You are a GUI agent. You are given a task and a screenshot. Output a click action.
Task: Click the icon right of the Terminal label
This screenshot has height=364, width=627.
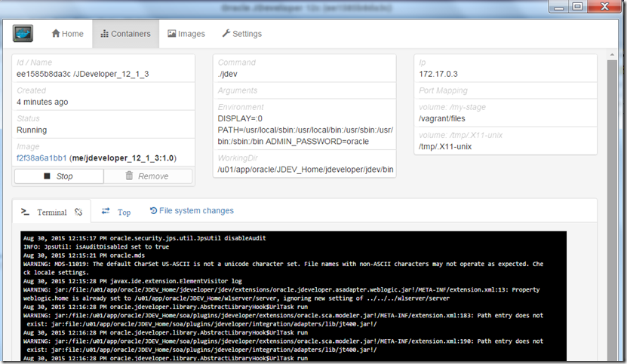coord(78,213)
